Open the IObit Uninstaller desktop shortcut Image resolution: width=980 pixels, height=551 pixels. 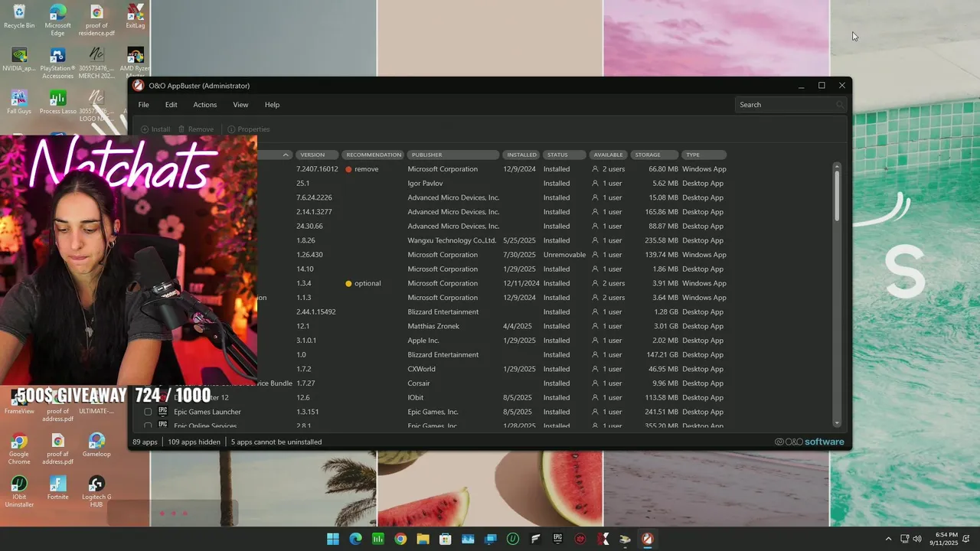[19, 492]
